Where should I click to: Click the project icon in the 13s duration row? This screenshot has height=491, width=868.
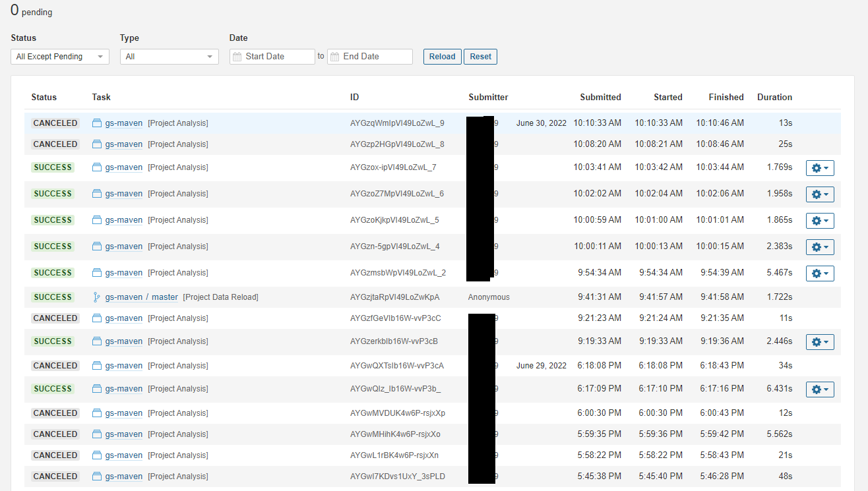coord(97,123)
